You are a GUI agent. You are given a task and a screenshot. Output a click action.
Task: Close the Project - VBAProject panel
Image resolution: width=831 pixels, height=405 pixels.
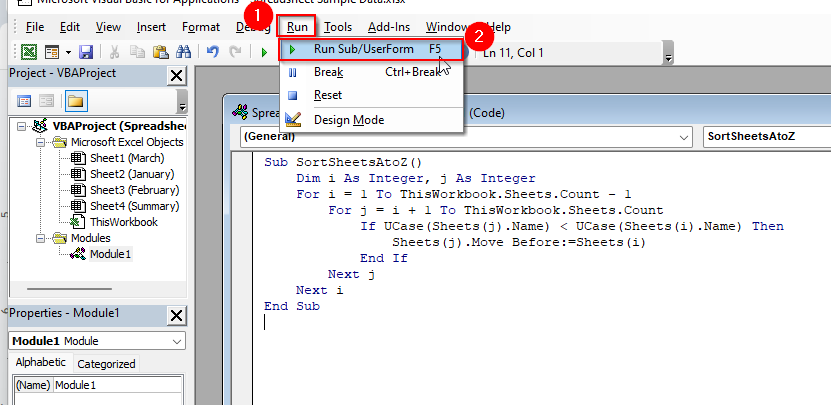(176, 76)
